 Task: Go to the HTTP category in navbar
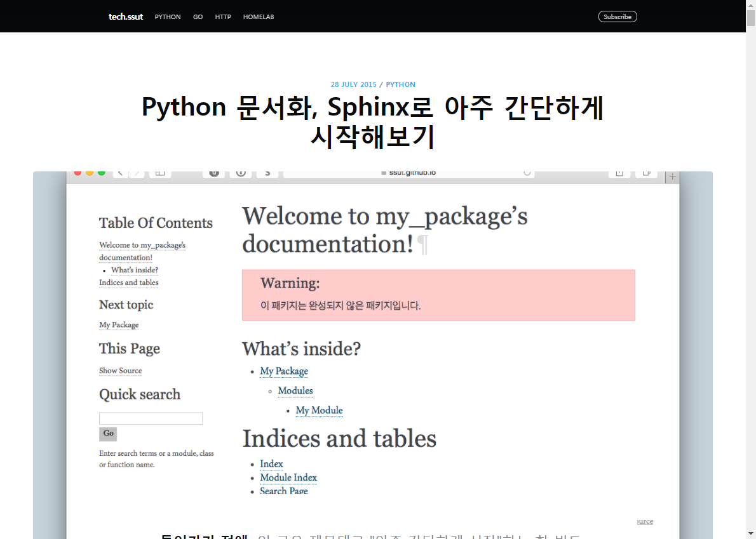[x=223, y=17]
